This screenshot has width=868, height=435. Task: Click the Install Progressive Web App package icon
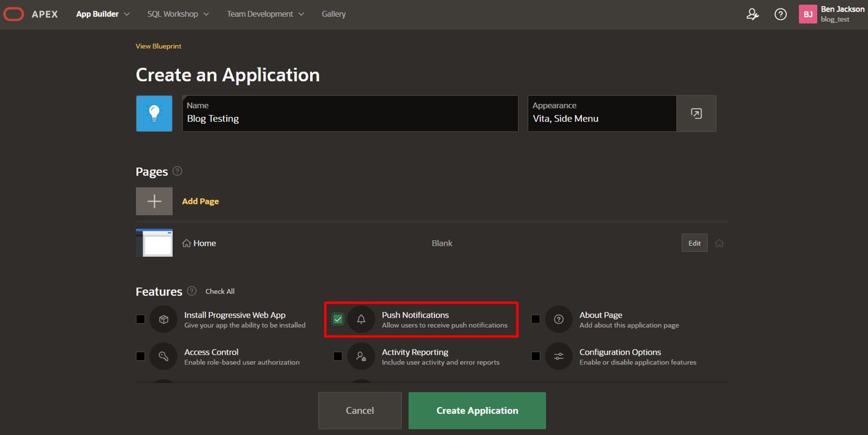(x=163, y=319)
